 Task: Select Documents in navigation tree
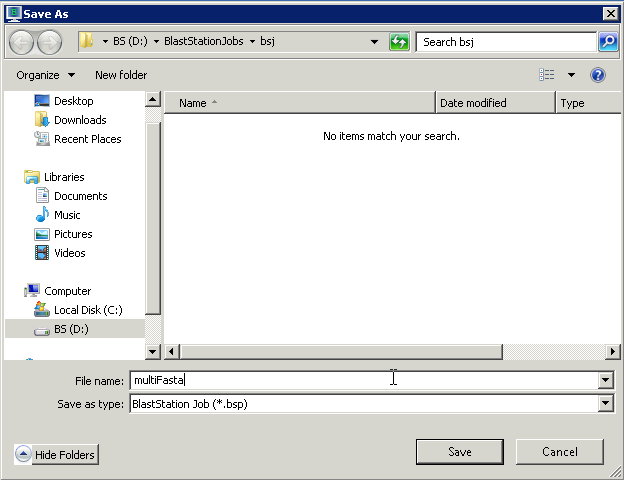[x=80, y=196]
